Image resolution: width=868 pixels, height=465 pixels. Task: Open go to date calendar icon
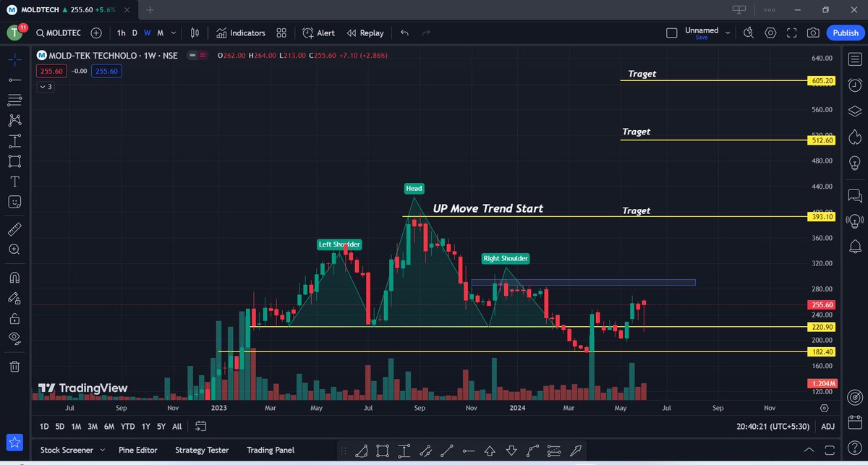click(200, 427)
